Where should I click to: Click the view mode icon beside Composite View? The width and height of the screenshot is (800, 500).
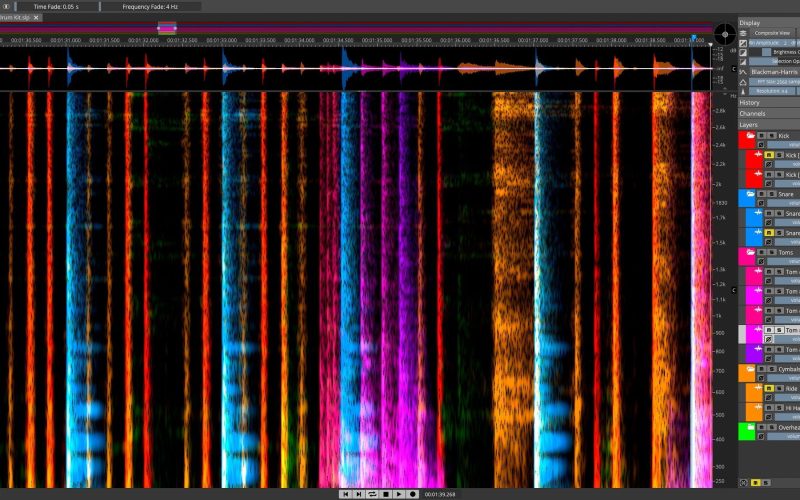pos(743,33)
